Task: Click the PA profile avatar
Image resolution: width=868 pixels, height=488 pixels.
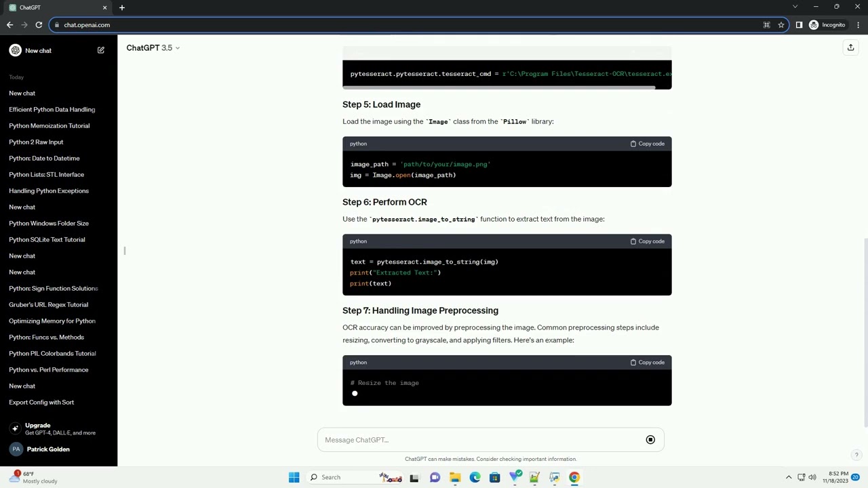Action: (x=16, y=449)
